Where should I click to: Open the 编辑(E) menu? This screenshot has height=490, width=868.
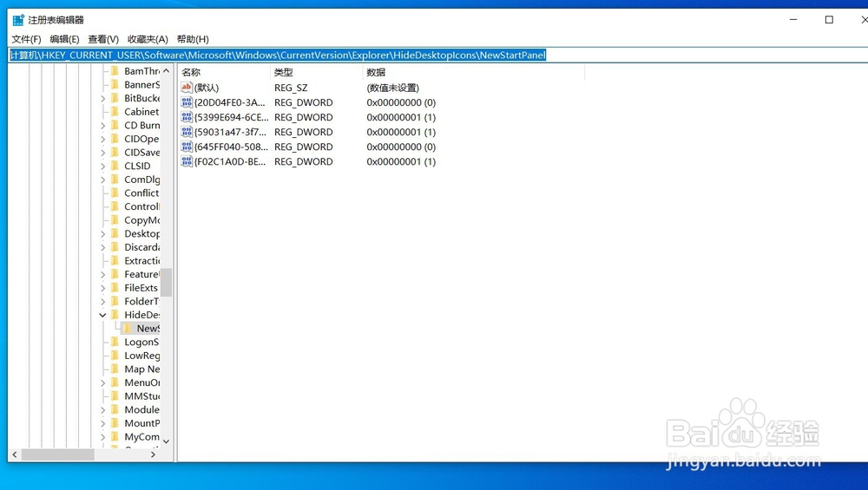pos(64,39)
